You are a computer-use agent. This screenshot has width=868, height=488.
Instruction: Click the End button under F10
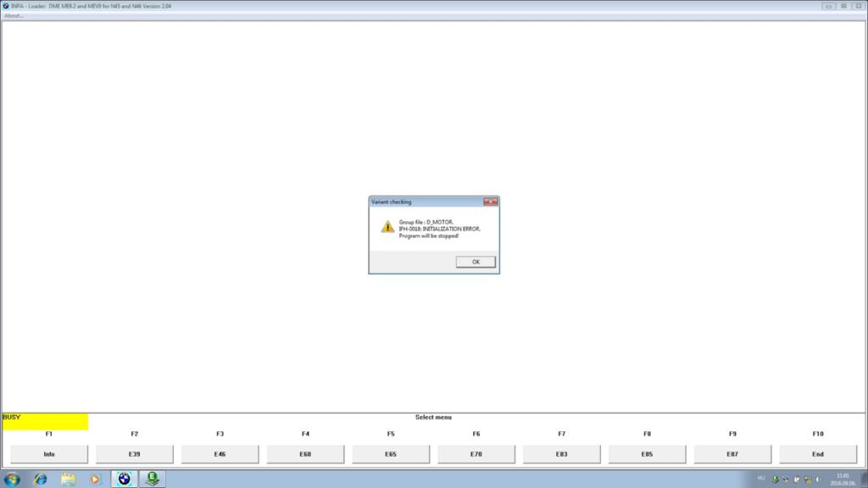coord(818,454)
